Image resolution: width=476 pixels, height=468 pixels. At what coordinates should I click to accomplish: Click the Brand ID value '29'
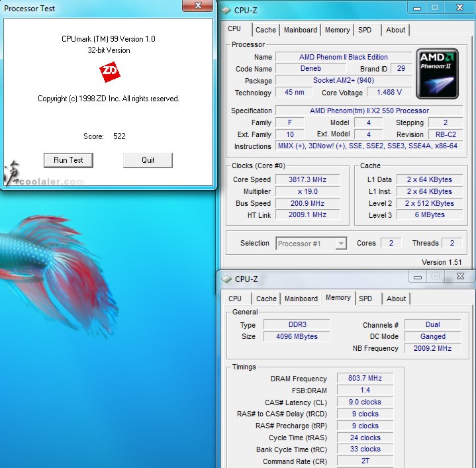[401, 69]
